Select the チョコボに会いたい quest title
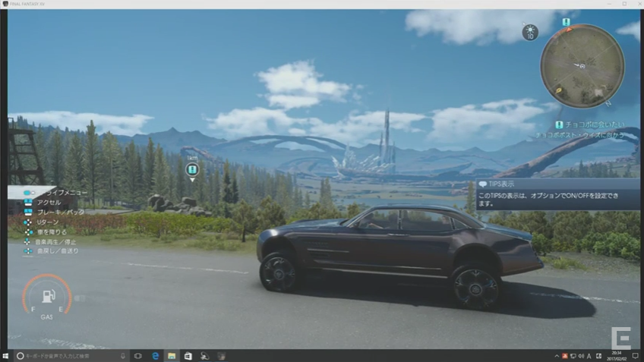 [x=595, y=124]
